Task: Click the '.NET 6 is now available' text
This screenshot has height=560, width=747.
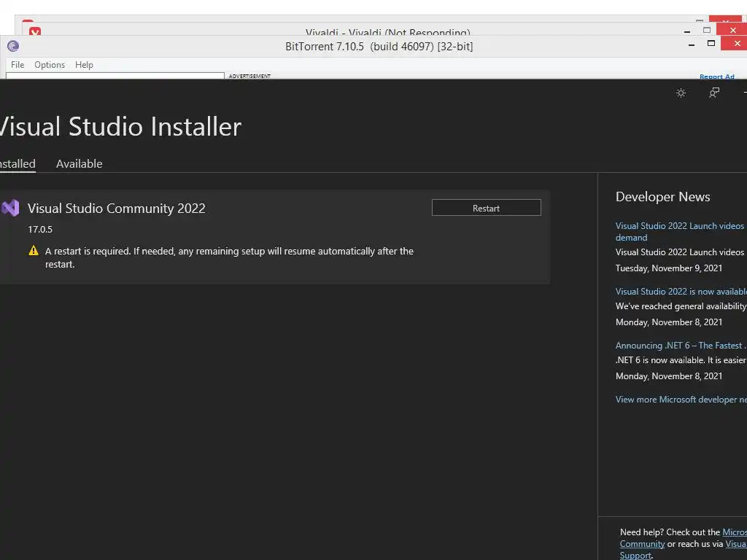Action: pyautogui.click(x=681, y=360)
